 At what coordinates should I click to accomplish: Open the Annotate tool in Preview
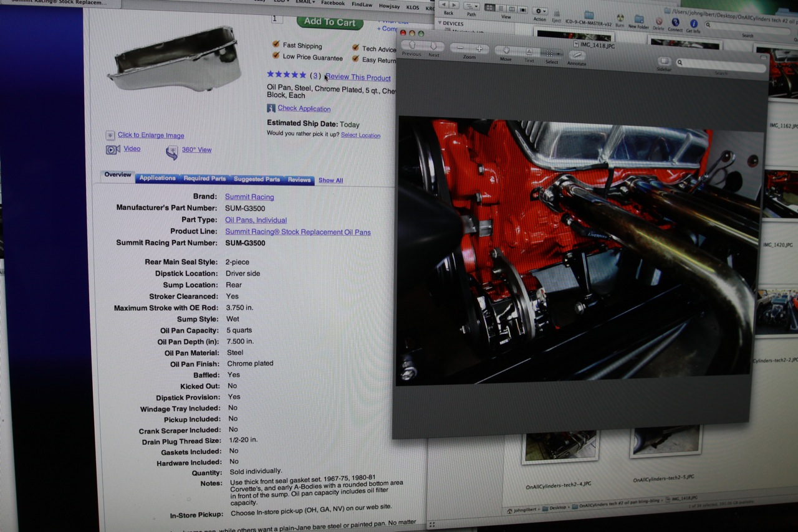pos(577,55)
